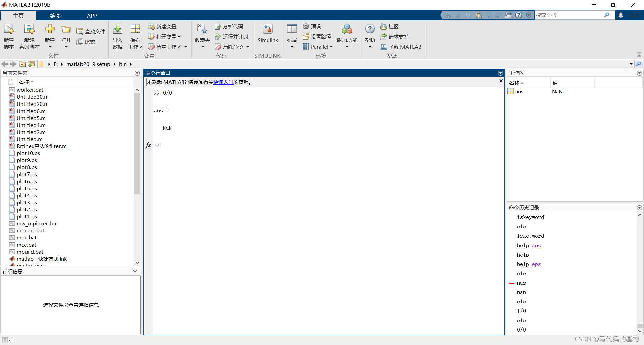This screenshot has height=345, width=644.
Task: Open Simulink from the toolbar
Action: 268,33
